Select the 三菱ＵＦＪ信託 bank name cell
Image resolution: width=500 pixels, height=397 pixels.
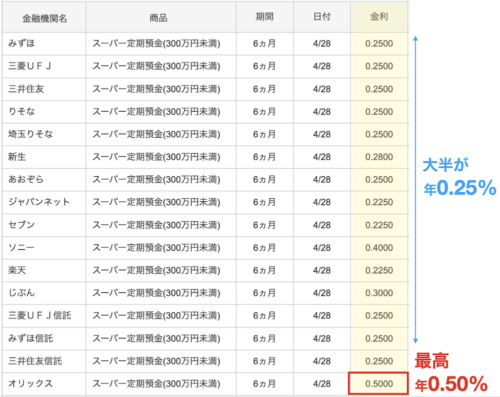point(44,316)
